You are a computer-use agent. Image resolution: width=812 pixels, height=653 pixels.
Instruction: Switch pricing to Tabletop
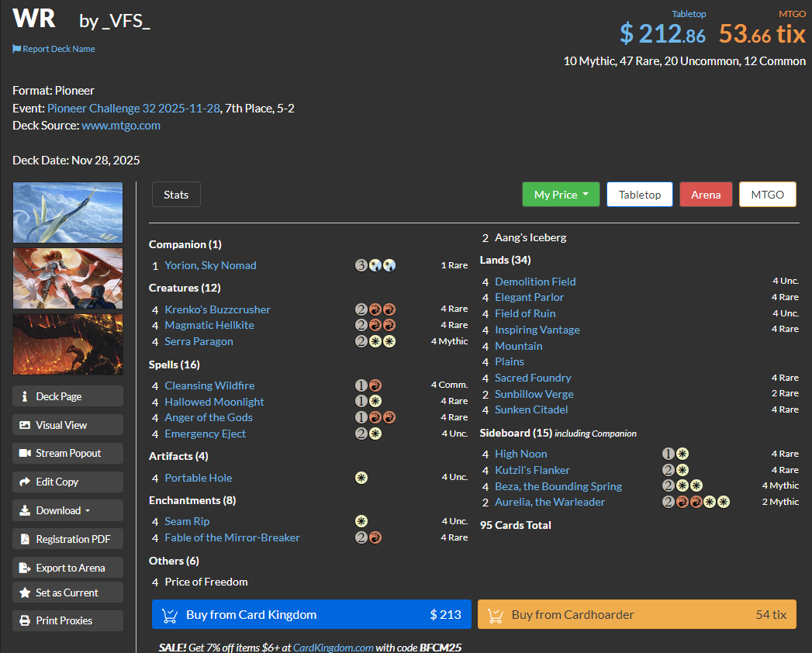tap(640, 195)
